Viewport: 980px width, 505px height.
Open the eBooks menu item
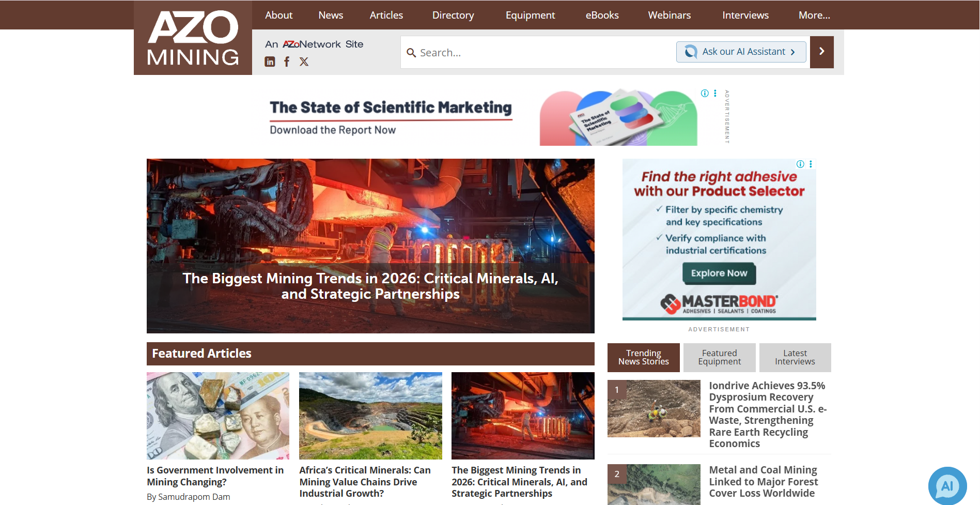[x=602, y=15]
